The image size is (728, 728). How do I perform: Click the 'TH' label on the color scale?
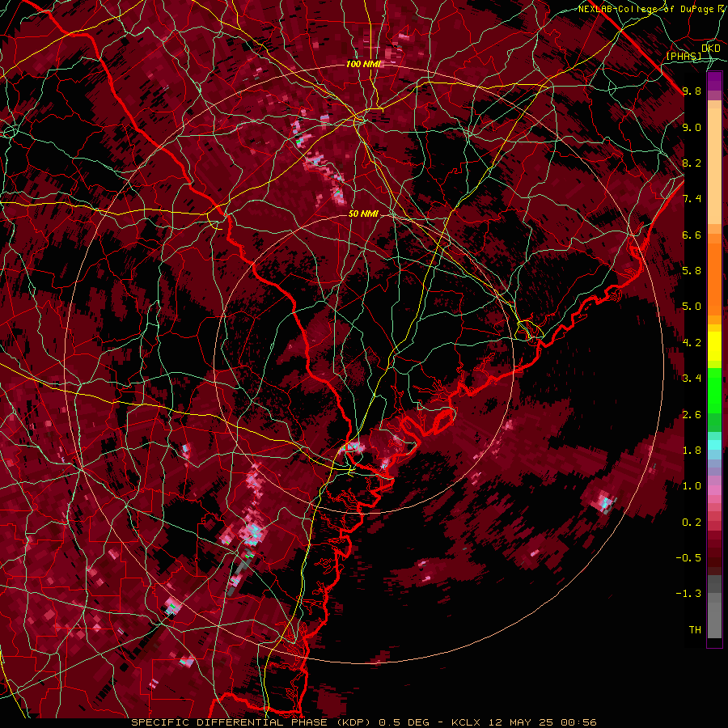click(x=695, y=630)
